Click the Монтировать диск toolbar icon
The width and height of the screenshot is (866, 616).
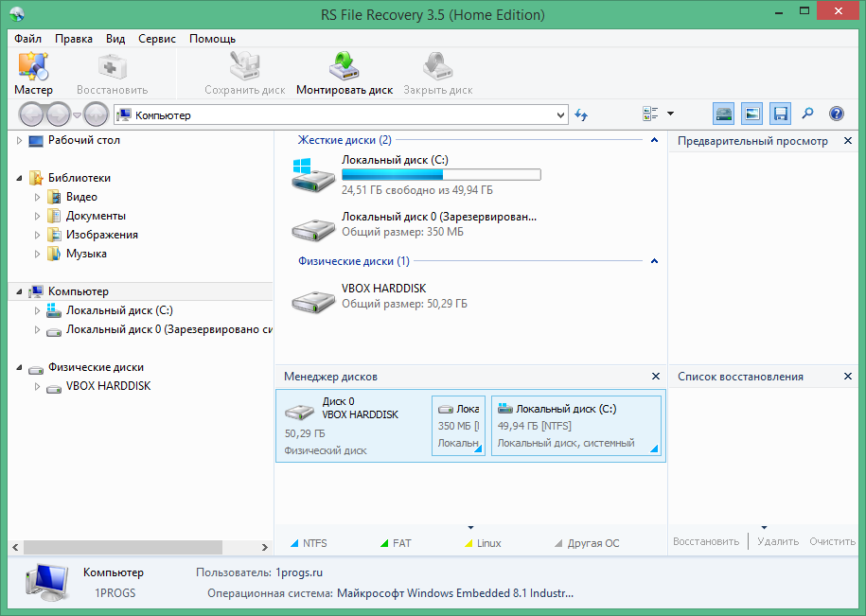[344, 71]
